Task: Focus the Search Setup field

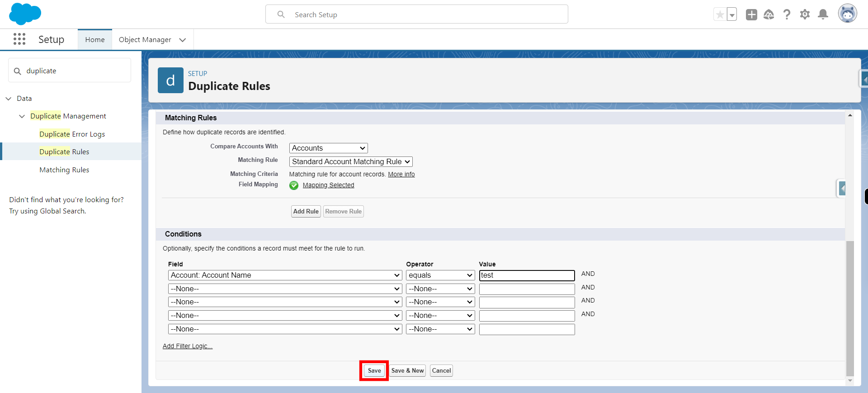Action: tap(416, 14)
